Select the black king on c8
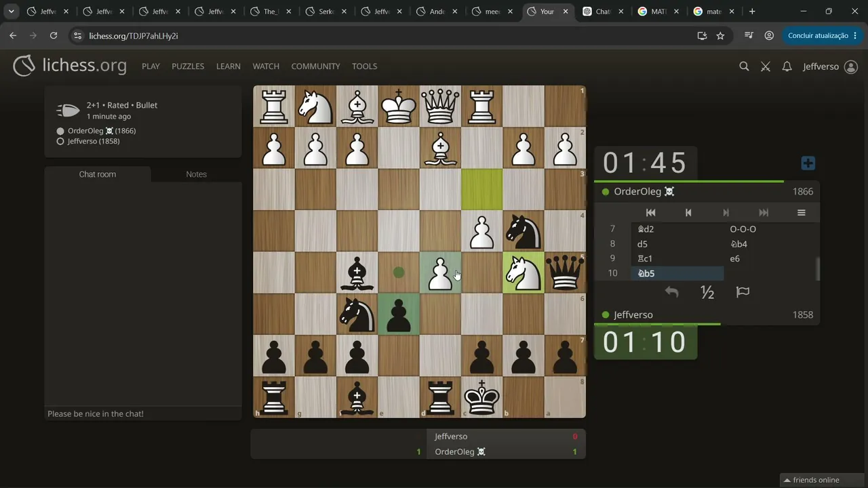The height and width of the screenshot is (488, 868). click(x=482, y=397)
